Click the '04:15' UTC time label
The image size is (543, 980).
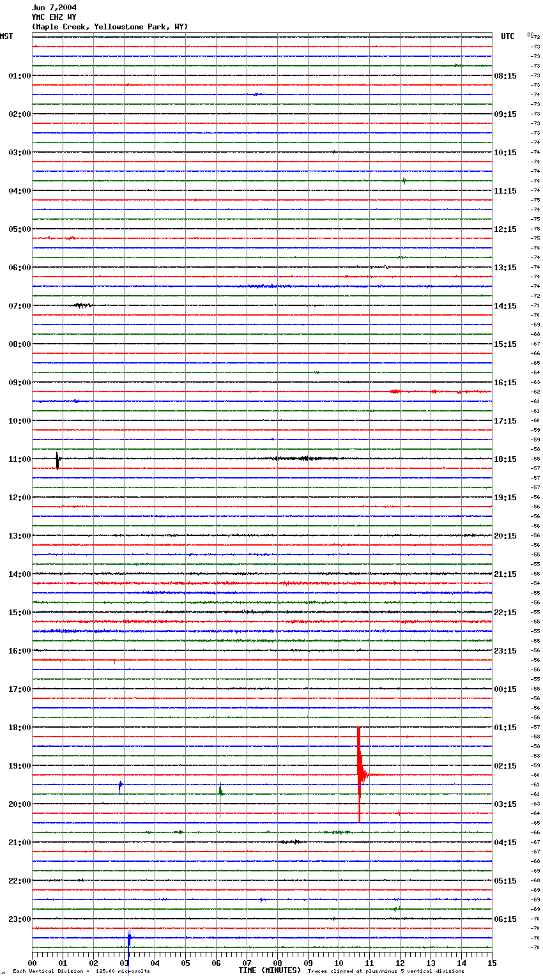tap(505, 843)
